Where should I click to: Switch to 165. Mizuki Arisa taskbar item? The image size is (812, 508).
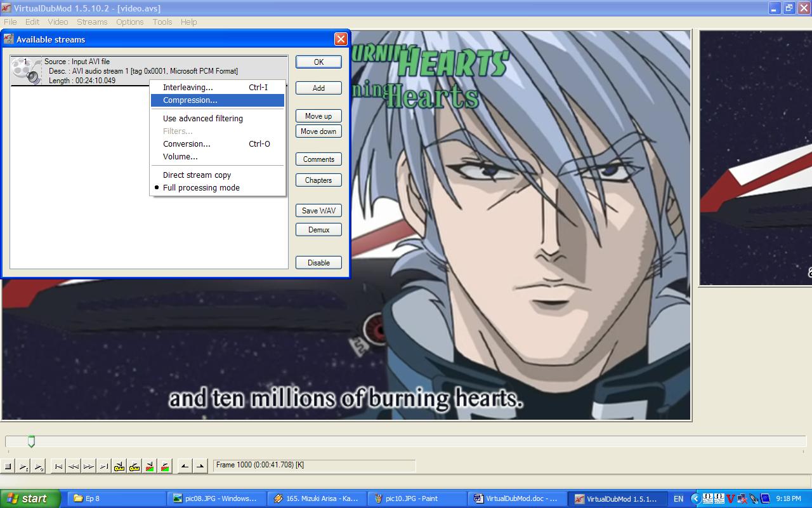[317, 498]
